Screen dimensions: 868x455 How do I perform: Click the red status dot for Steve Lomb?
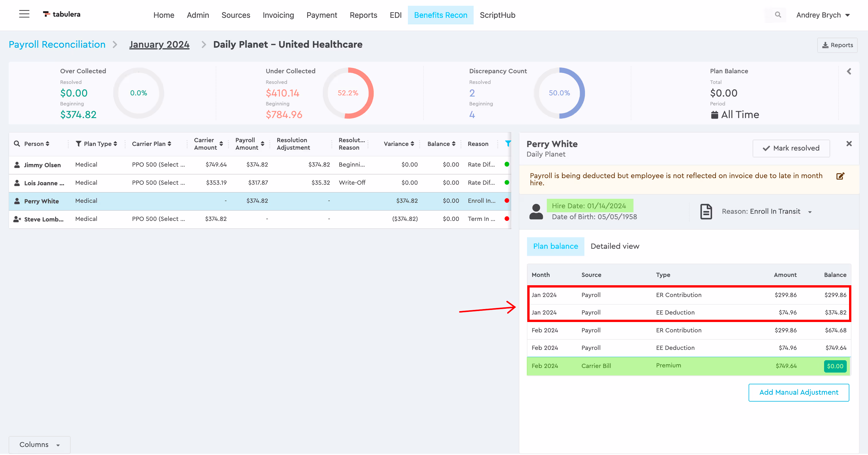(506, 219)
